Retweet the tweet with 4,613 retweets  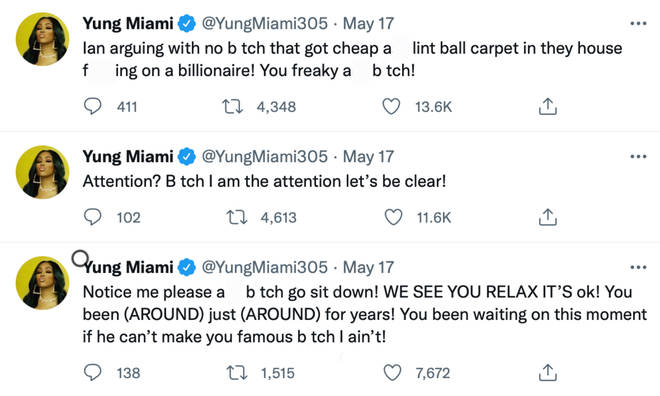pyautogui.click(x=237, y=217)
